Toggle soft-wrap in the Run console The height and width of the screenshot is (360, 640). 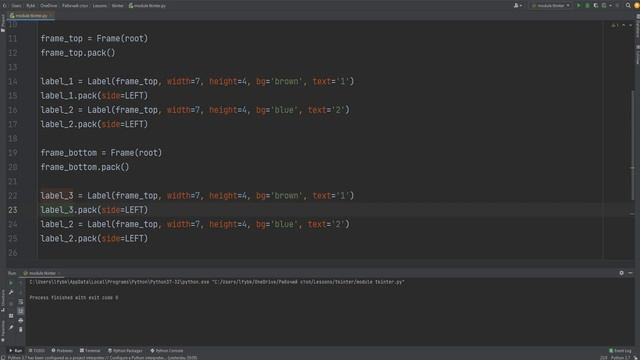tap(21, 302)
